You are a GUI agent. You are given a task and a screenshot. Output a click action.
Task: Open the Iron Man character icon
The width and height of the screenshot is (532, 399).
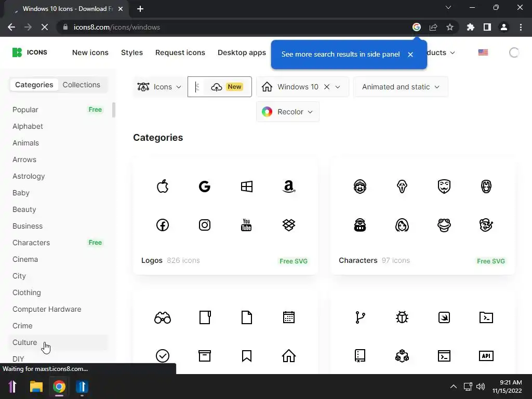coord(486,187)
